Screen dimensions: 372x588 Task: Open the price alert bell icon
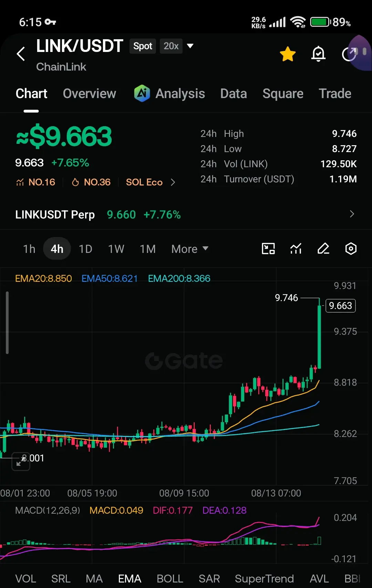[318, 54]
